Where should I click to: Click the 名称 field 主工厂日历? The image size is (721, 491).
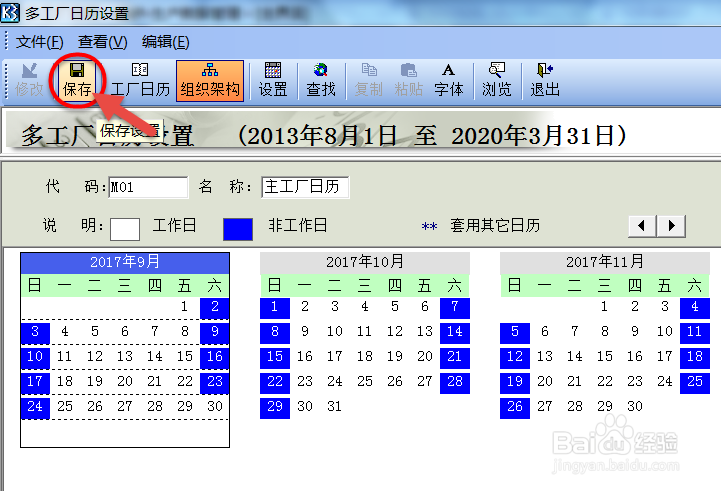[305, 187]
